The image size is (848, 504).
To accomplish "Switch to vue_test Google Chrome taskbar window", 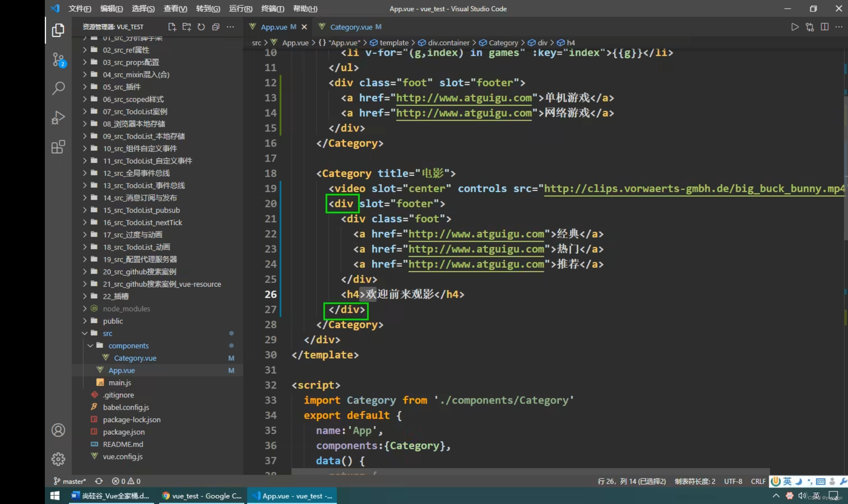I will (201, 496).
